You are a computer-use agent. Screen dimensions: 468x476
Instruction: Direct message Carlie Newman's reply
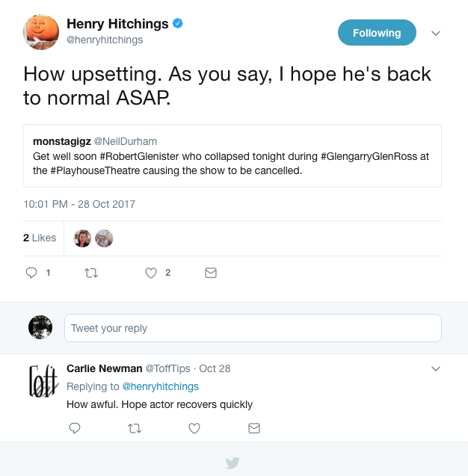point(254,428)
